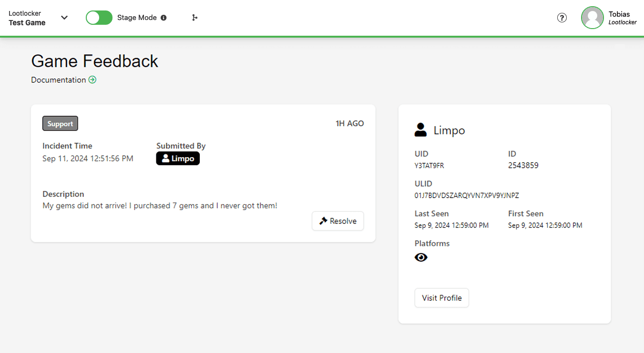Click the guest platform eye icon

pos(421,257)
